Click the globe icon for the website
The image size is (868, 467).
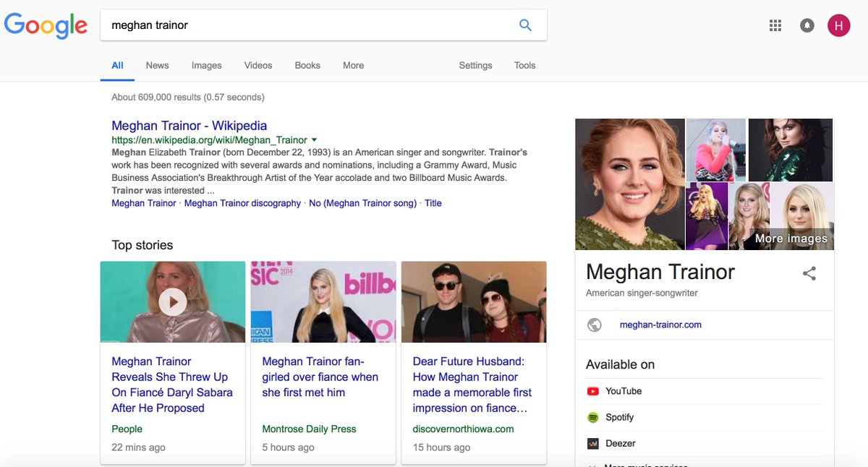[x=595, y=325]
